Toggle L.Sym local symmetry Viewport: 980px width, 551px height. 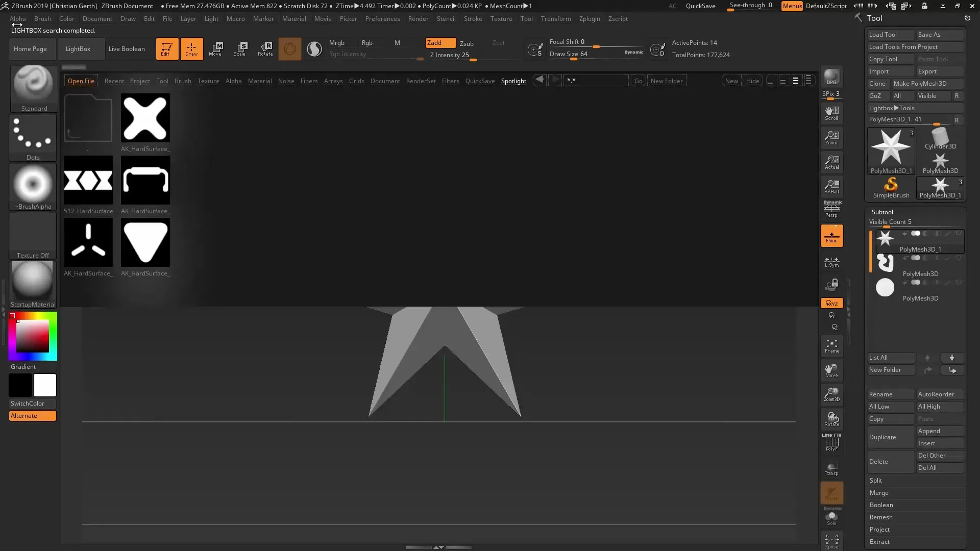pos(831,262)
